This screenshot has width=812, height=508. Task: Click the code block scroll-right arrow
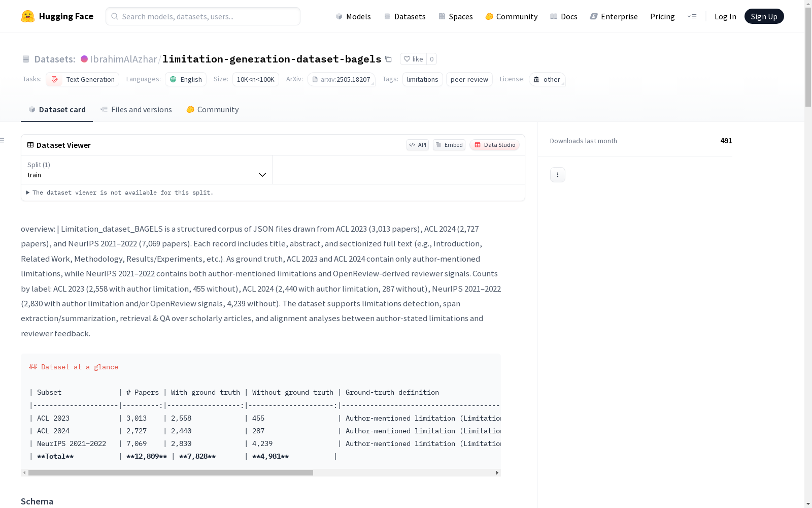[x=497, y=472]
